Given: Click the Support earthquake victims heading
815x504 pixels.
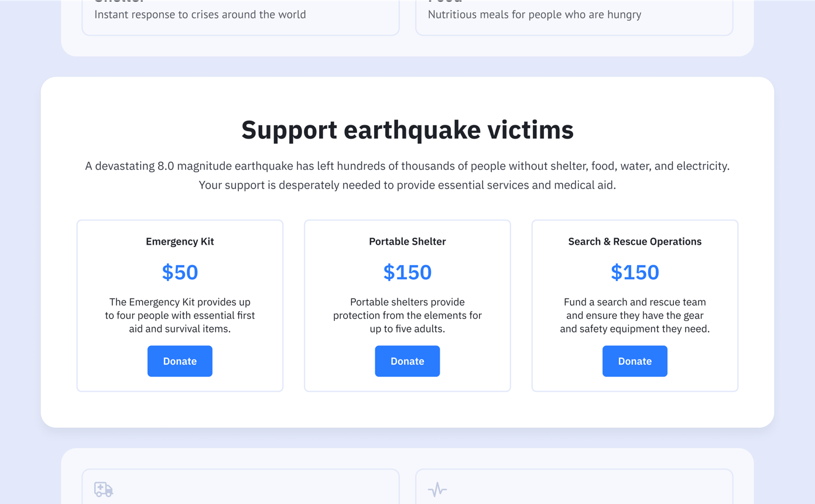Looking at the screenshot, I should click(x=407, y=130).
